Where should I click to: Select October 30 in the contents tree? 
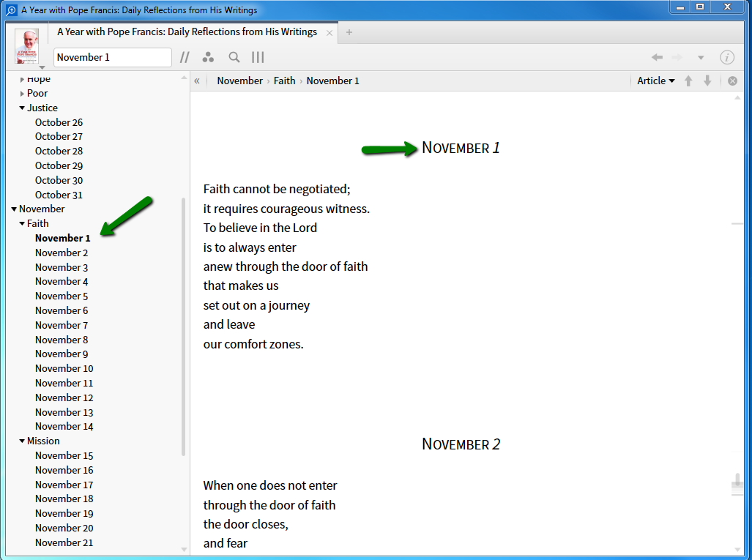point(59,181)
